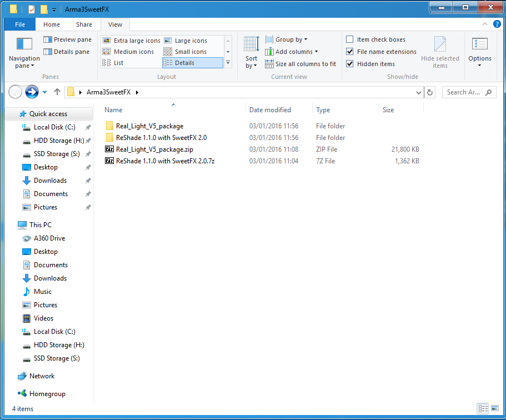Click Size all columns to fit

point(300,64)
